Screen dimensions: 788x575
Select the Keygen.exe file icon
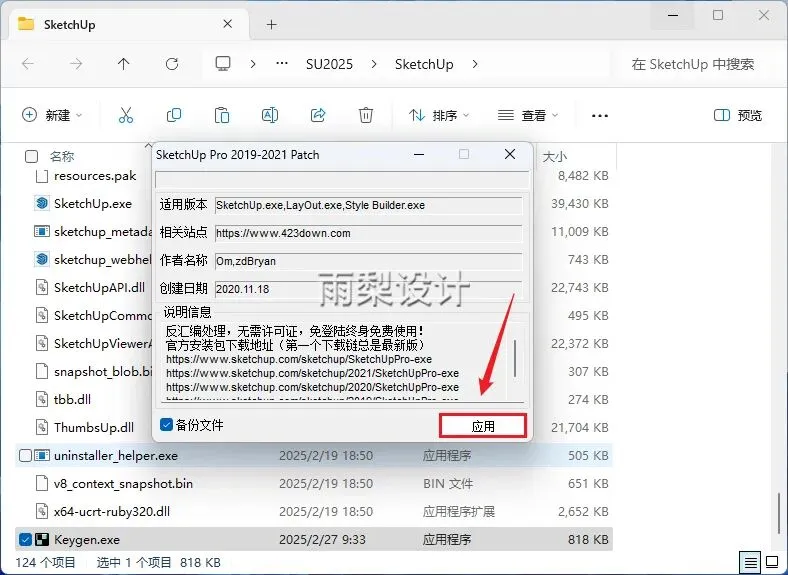[x=42, y=539]
